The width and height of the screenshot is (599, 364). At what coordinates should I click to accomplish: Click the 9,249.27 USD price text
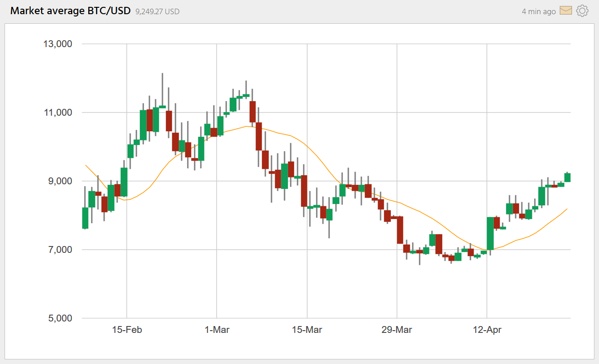(157, 11)
